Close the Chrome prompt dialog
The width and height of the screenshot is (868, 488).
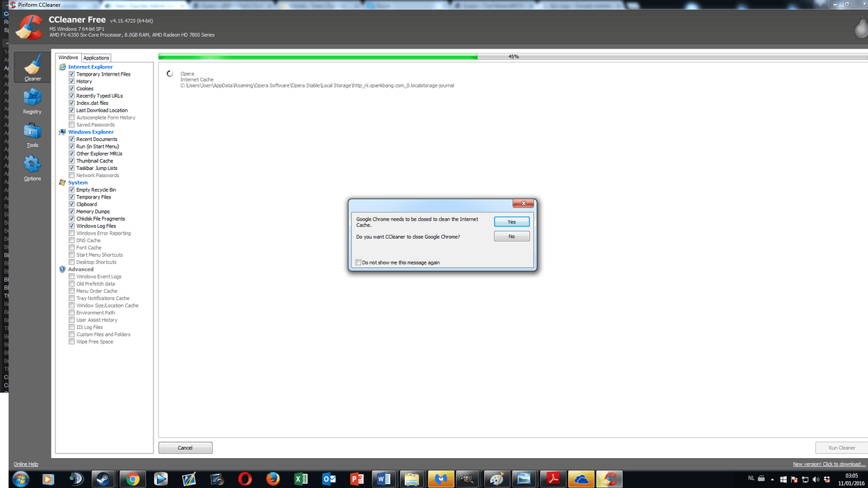[523, 203]
